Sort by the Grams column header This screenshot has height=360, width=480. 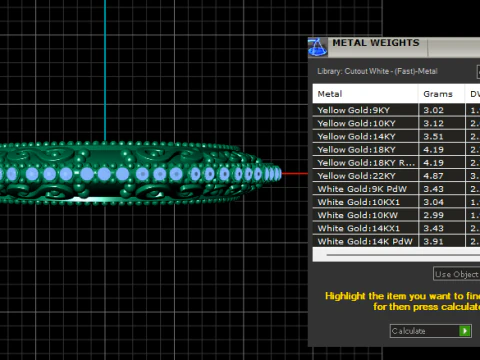[x=441, y=94]
